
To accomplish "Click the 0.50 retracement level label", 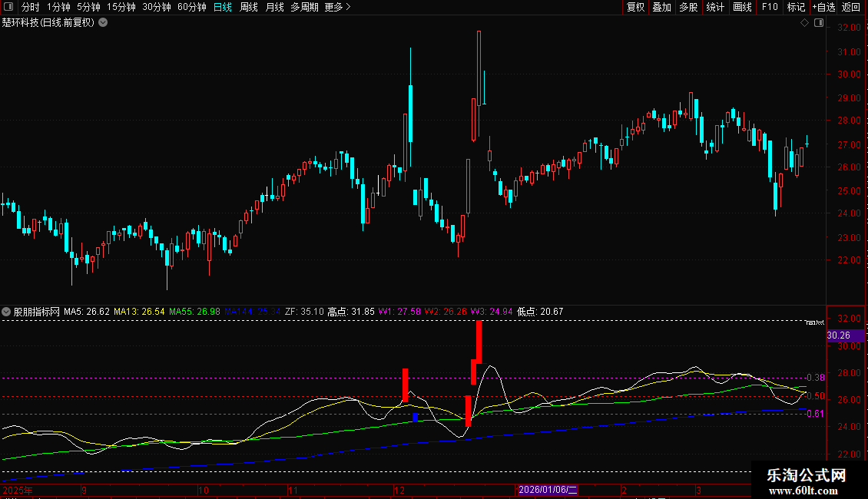I will tap(816, 396).
